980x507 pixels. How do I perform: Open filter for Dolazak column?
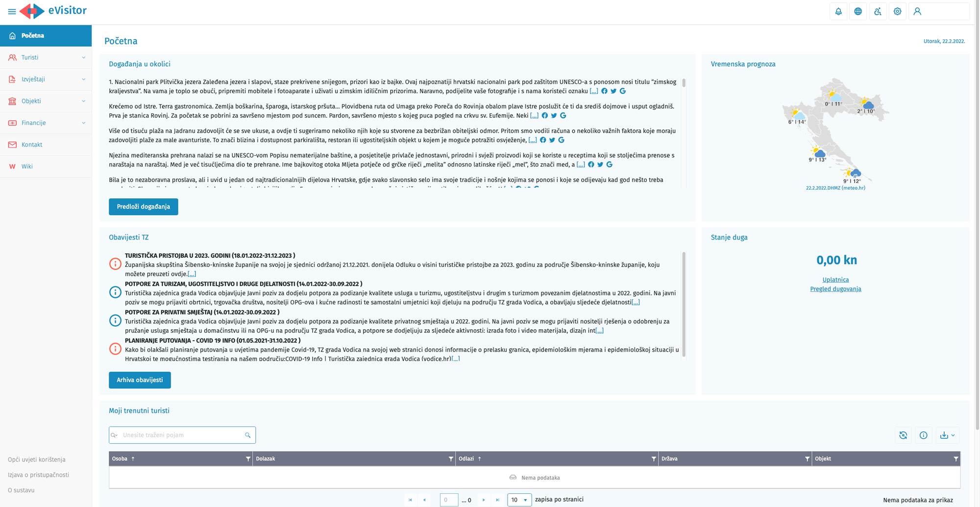pyautogui.click(x=451, y=459)
